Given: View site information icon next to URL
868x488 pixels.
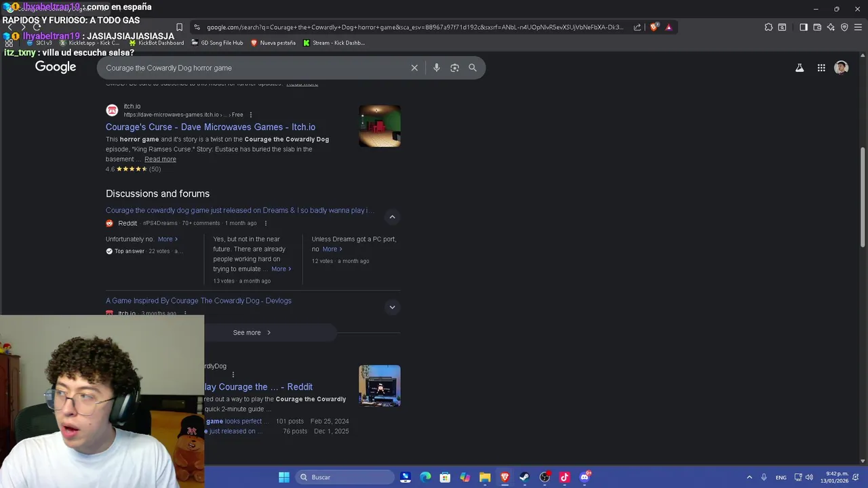Looking at the screenshot, I should point(197,27).
